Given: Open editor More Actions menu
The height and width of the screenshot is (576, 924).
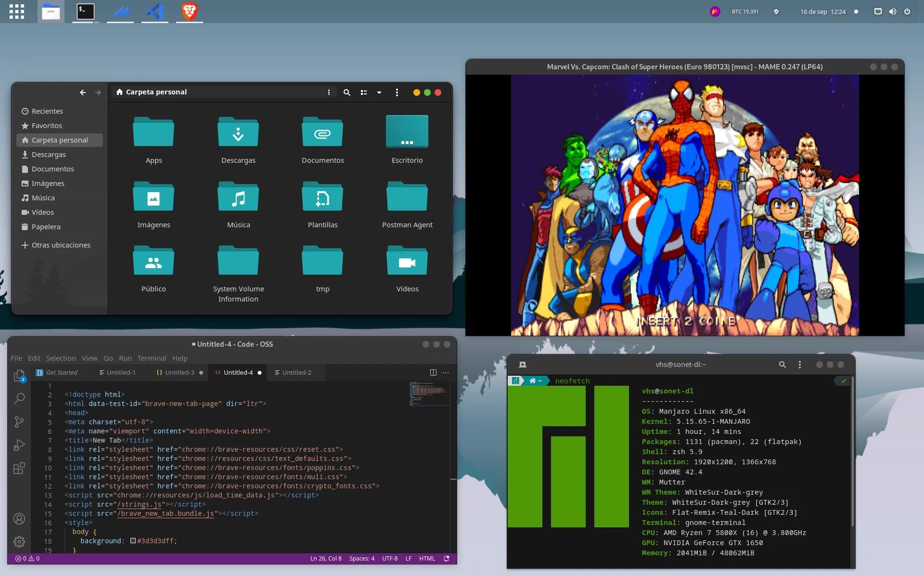Looking at the screenshot, I should coord(446,373).
